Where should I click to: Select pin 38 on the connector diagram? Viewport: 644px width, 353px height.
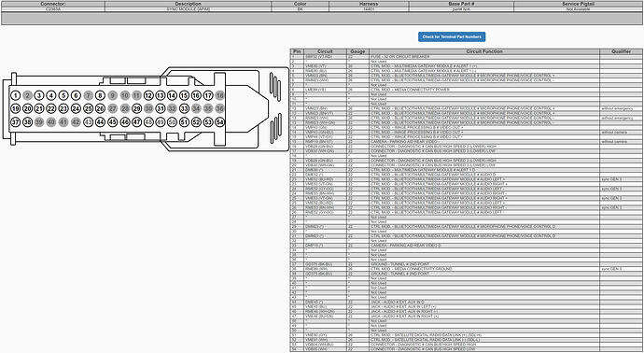click(x=27, y=122)
